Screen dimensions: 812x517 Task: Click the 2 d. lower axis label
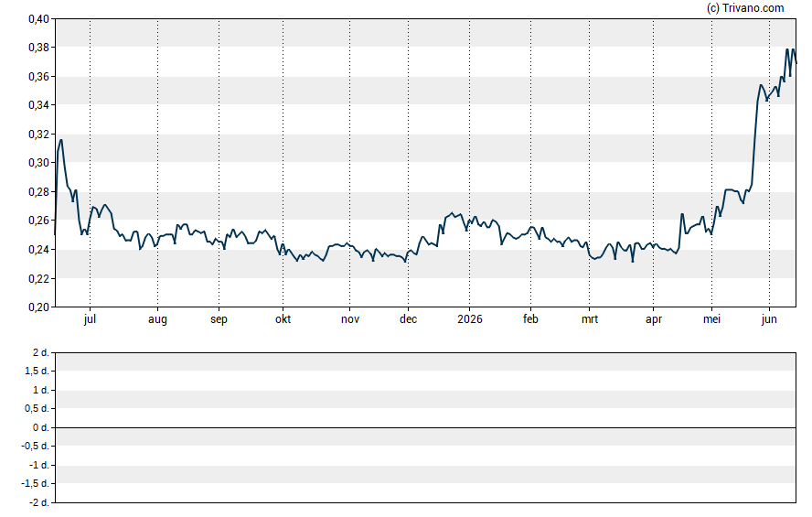click(x=41, y=353)
